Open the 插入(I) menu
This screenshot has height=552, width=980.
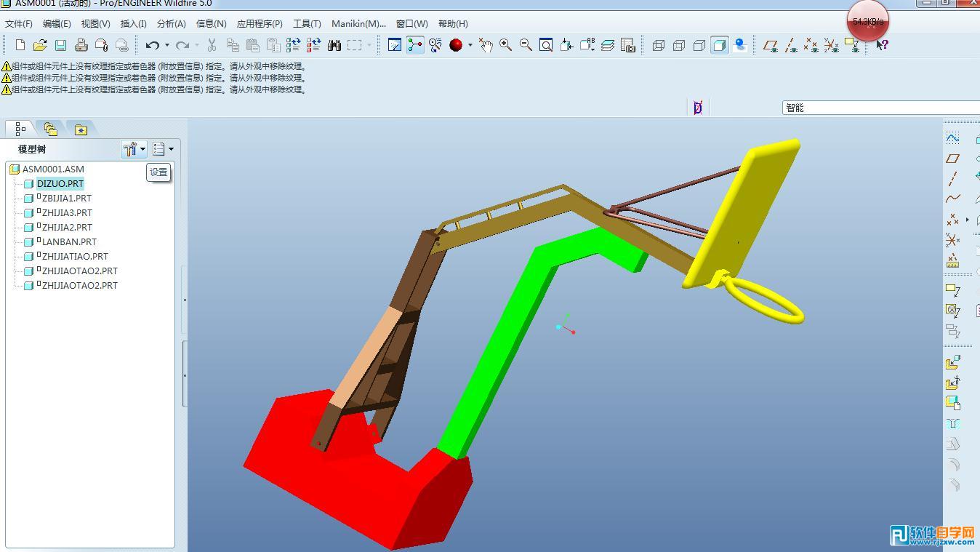pyautogui.click(x=133, y=24)
